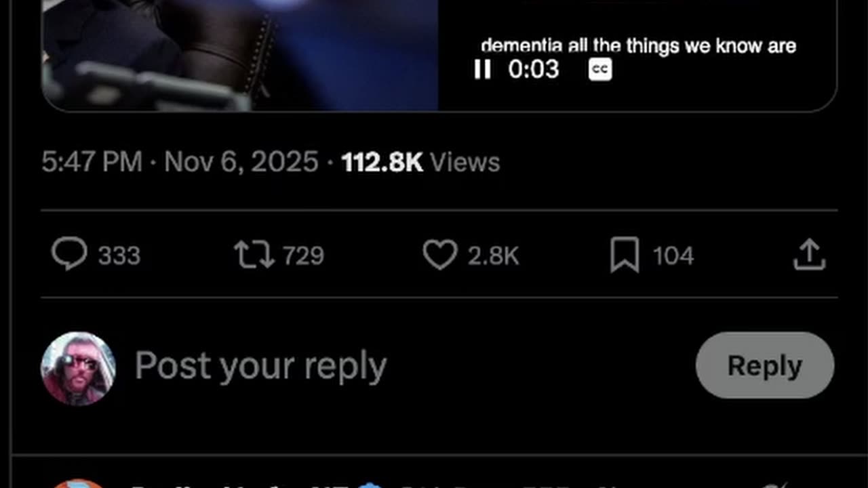Open the share post icon
The height and width of the screenshot is (488, 868).
click(x=810, y=255)
